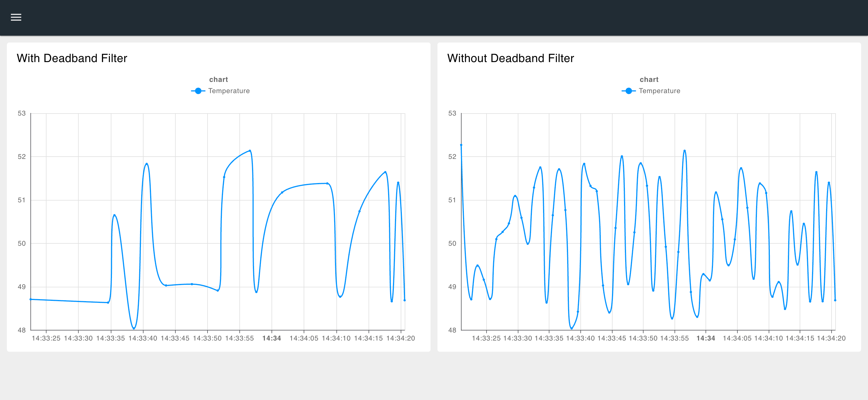
Task: Click the 'chart' legend group label on left chart
Action: (x=218, y=80)
